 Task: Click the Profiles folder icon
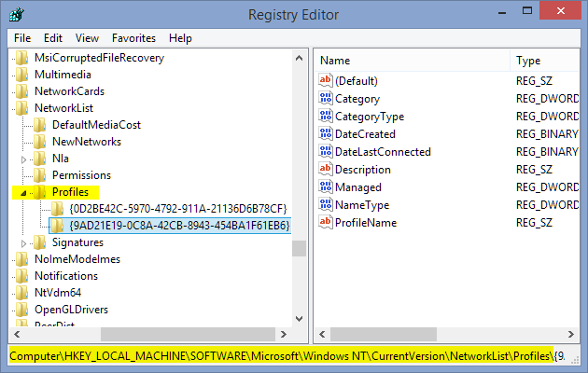[40, 192]
